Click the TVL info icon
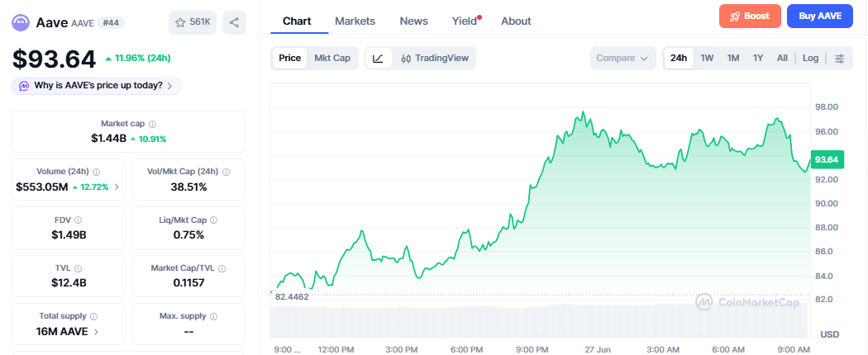 [78, 268]
